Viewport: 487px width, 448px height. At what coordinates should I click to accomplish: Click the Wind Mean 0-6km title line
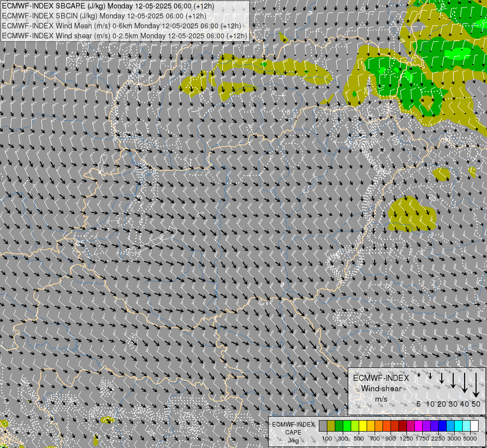point(121,26)
